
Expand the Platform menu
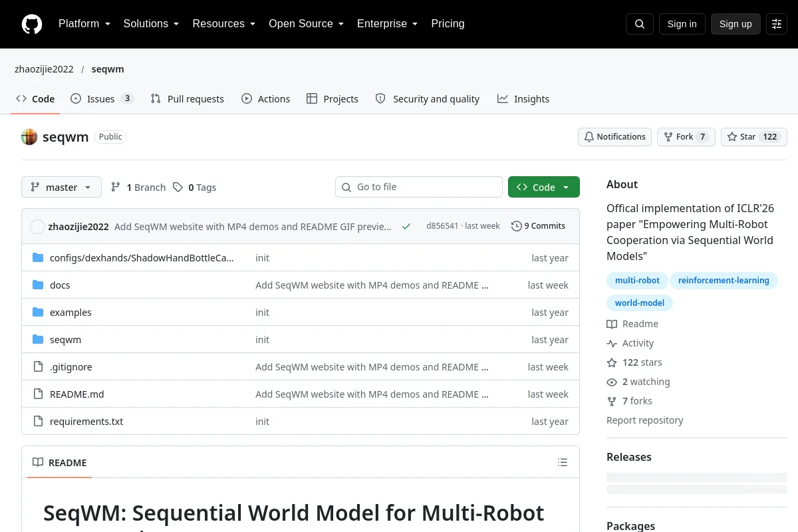(84, 24)
